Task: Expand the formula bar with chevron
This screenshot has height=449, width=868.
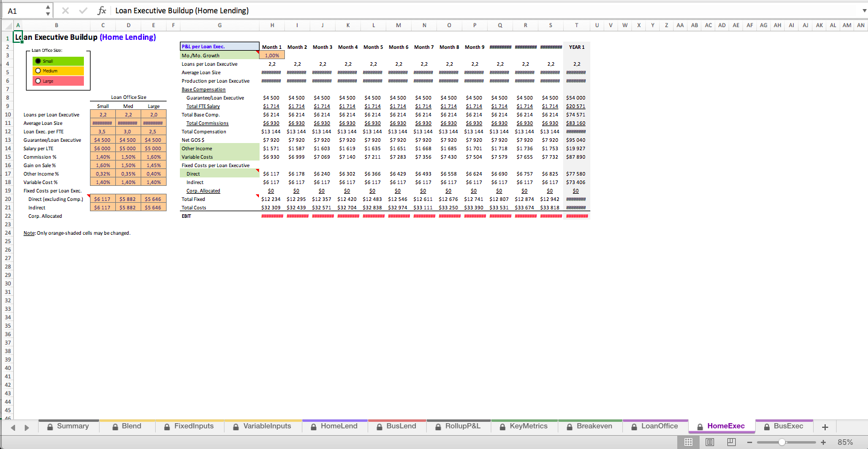Action: (863, 10)
